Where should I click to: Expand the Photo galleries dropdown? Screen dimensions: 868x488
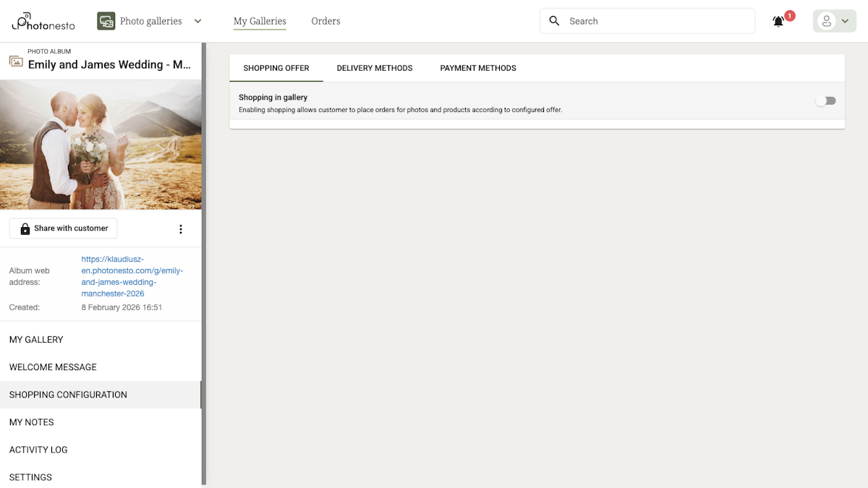(197, 21)
